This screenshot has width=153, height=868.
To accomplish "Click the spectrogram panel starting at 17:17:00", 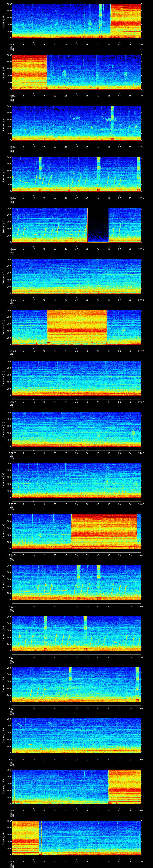I will [x=77, y=174].
